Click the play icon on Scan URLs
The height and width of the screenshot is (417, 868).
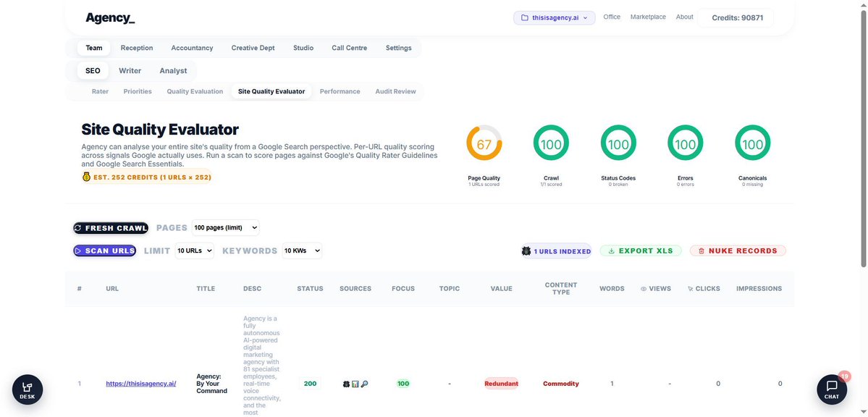[x=78, y=251]
